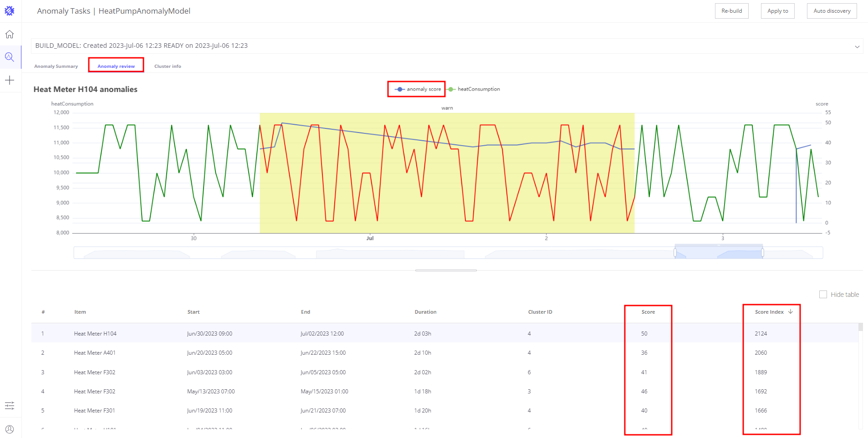Select the Anomaly review tab

116,66
